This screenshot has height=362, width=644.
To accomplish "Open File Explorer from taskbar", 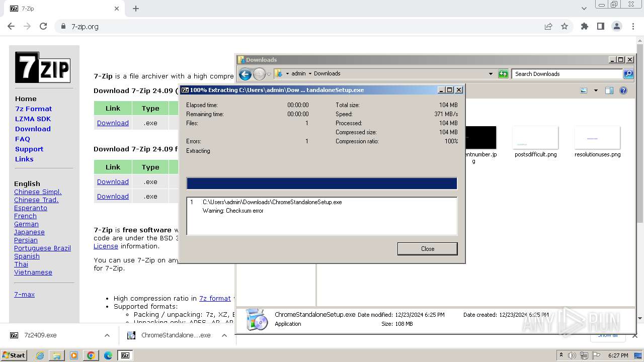I will [57, 355].
